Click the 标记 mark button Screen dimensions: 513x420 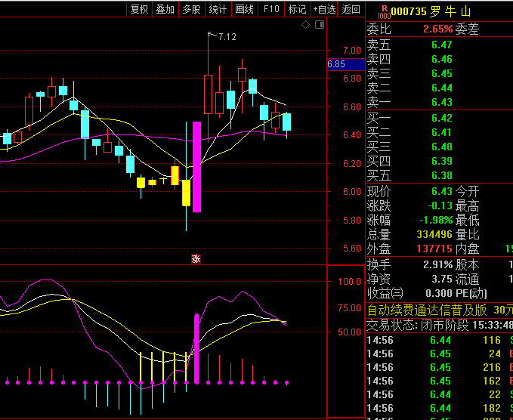[x=297, y=9]
